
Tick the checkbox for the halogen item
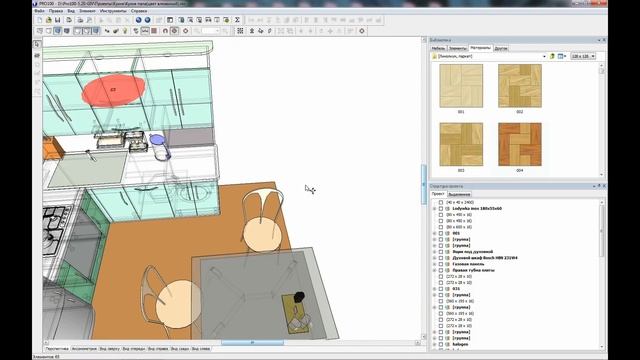[x=441, y=344]
